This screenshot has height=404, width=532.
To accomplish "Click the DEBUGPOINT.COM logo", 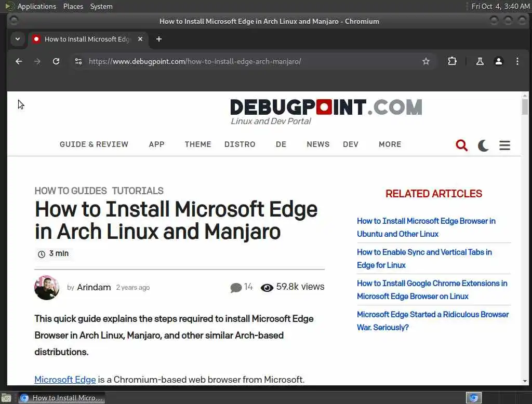I will coord(326,107).
